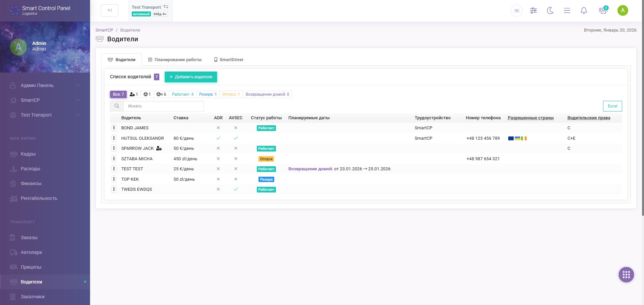Screen dimensions: 644x305
Task: Collapse the sidebar with the back arrow button
Action: (x=110, y=10)
